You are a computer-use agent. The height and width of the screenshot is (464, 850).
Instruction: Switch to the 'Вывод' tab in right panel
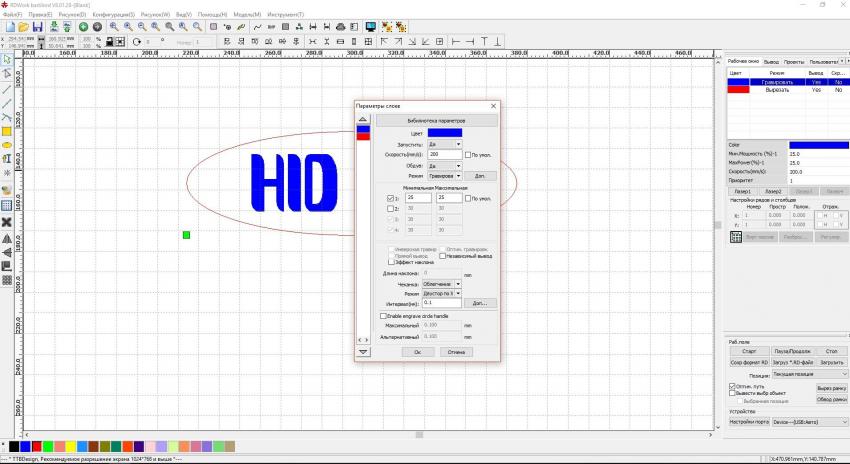coord(771,62)
